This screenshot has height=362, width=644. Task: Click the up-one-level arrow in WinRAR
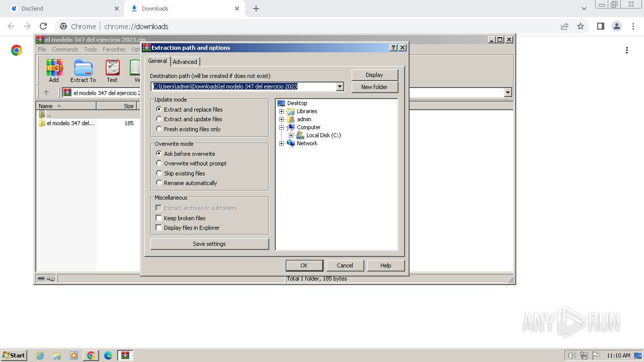pyautogui.click(x=46, y=93)
